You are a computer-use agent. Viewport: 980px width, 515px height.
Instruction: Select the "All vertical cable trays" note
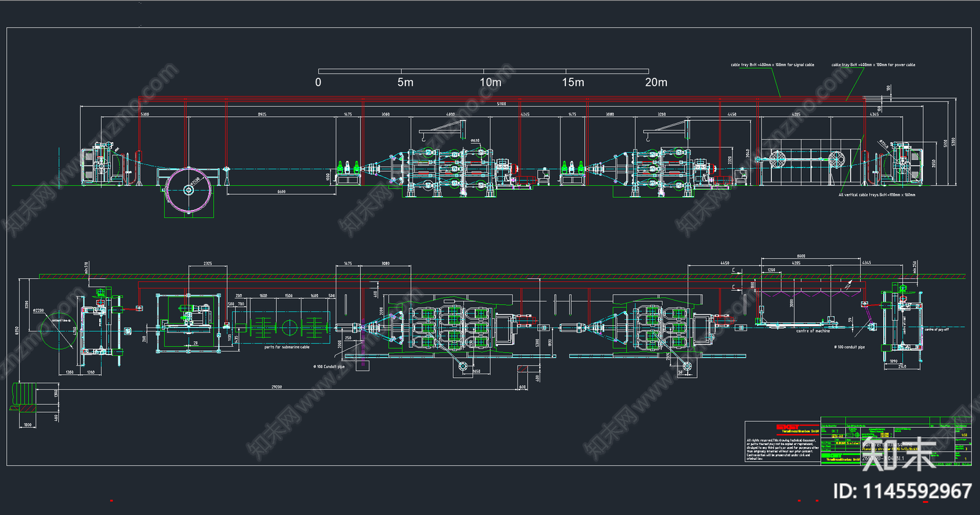pyautogui.click(x=877, y=195)
